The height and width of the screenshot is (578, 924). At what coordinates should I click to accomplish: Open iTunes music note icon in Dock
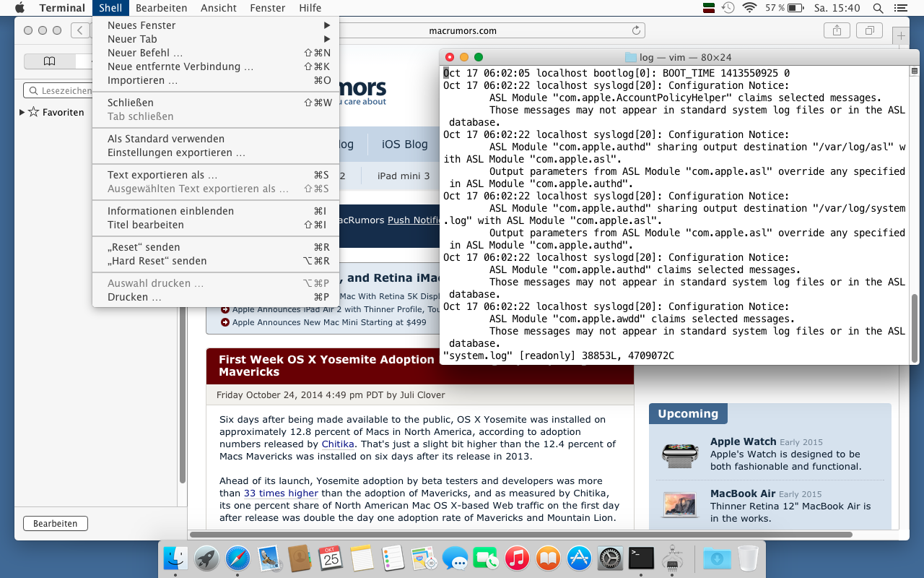point(517,558)
